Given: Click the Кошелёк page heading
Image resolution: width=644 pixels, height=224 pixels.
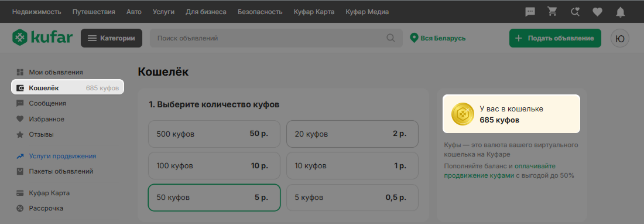Looking at the screenshot, I should [x=163, y=72].
